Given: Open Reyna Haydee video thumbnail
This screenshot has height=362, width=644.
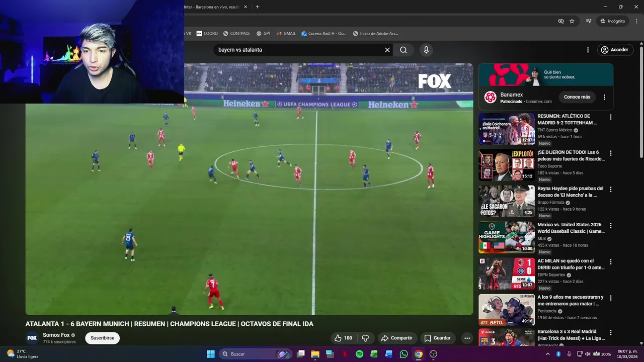Looking at the screenshot, I should point(507,201).
